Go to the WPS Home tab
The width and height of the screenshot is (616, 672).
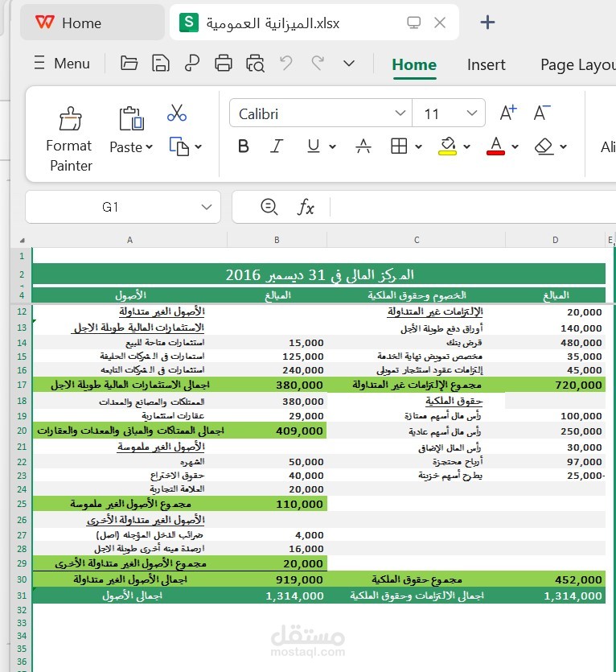pyautogui.click(x=92, y=23)
